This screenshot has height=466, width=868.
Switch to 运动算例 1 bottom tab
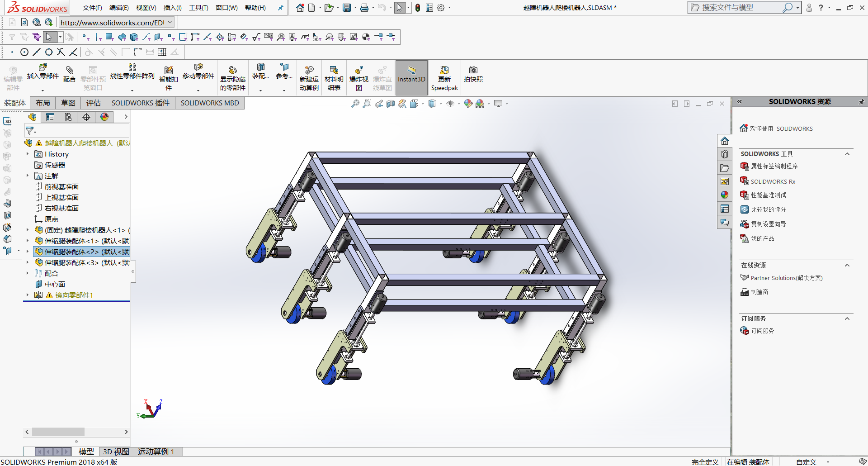[x=156, y=452]
